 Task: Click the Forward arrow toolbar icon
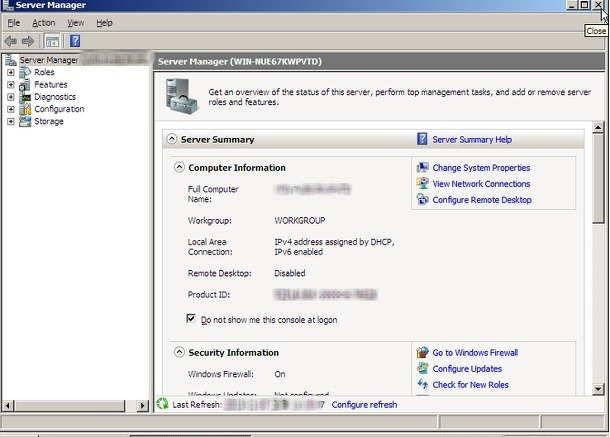coord(28,41)
